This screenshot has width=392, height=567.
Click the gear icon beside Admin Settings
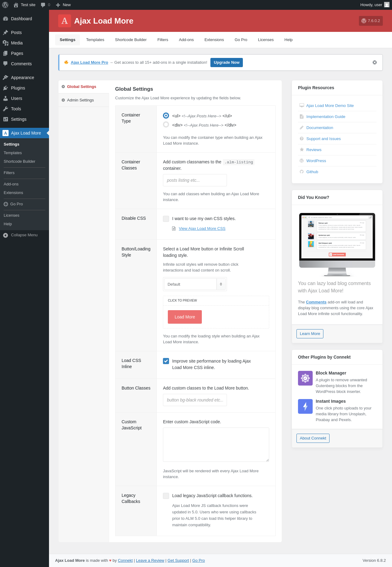pos(63,100)
